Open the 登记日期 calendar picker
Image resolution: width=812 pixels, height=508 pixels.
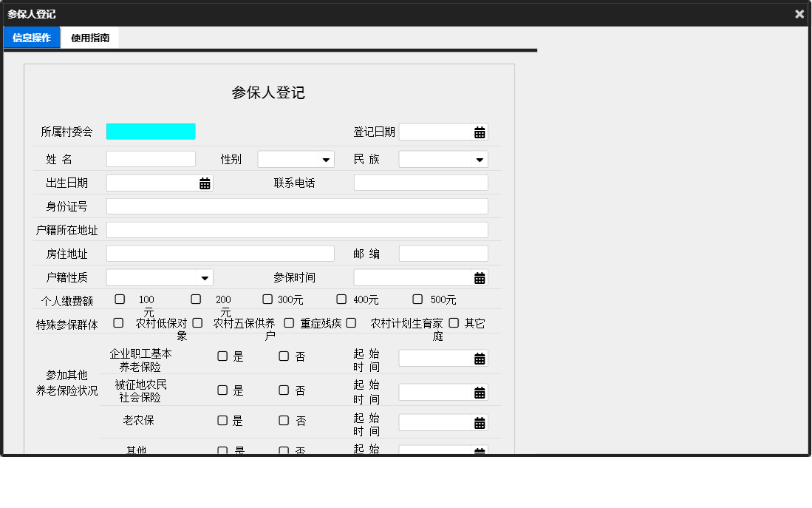pyautogui.click(x=480, y=132)
